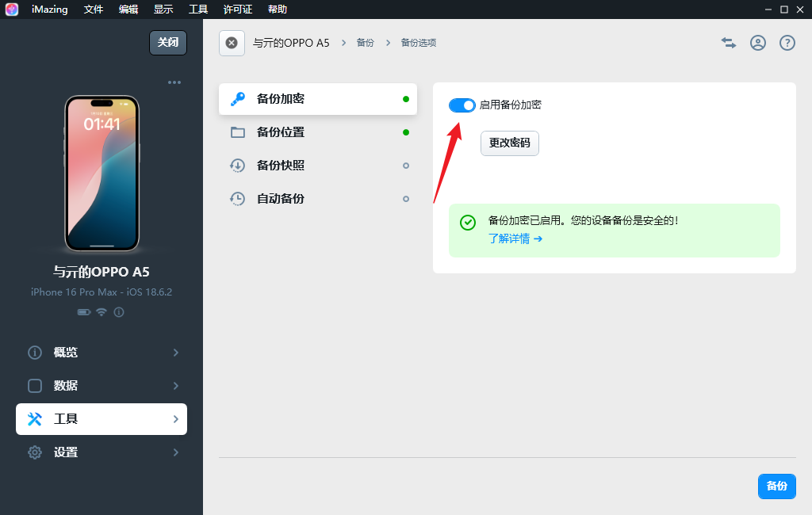This screenshot has height=515, width=812.
Task: Open the 数据 sidebar section
Action: 101,386
